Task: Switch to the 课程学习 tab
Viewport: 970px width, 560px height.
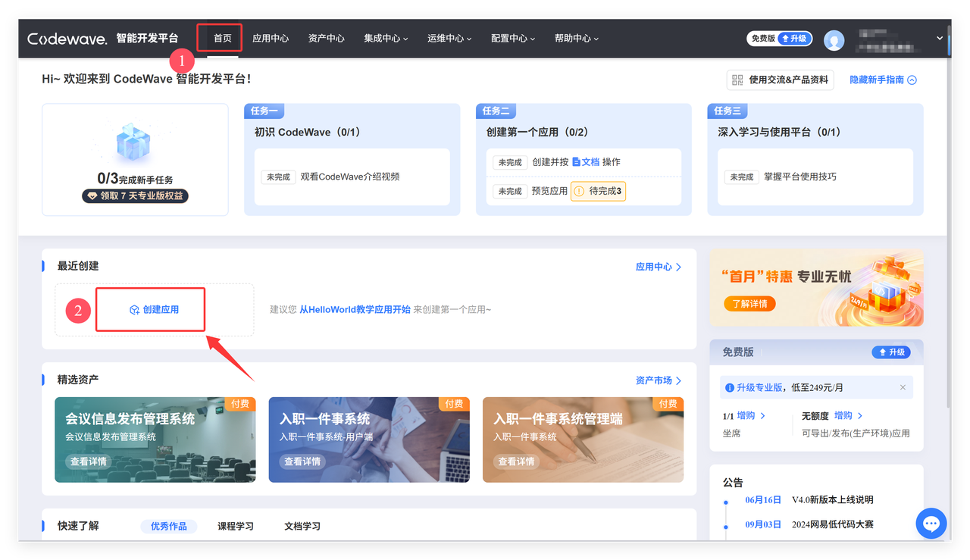Action: click(x=236, y=526)
